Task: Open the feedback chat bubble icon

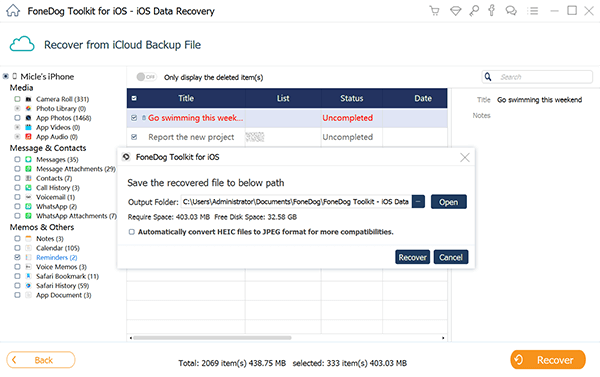Action: coord(511,11)
